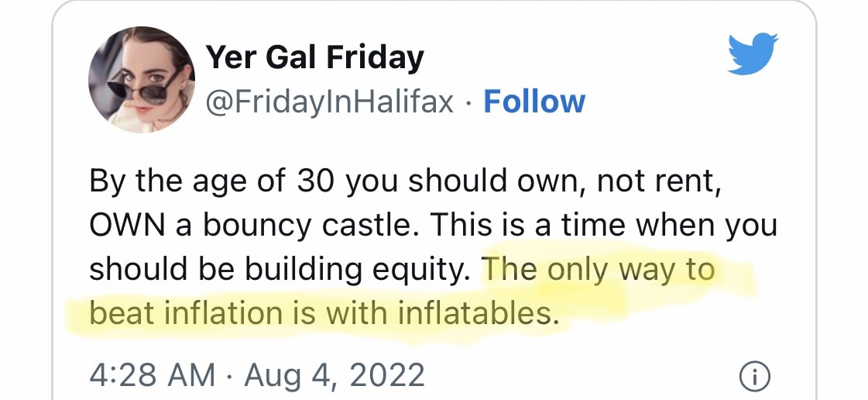
Task: Click the number 30 in the tweet
Action: tap(315, 181)
